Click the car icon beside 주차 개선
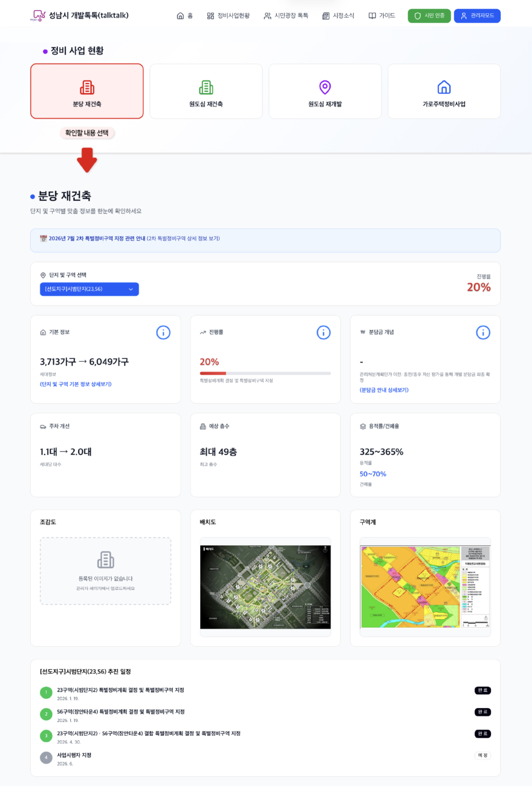The image size is (532, 786). coord(43,427)
